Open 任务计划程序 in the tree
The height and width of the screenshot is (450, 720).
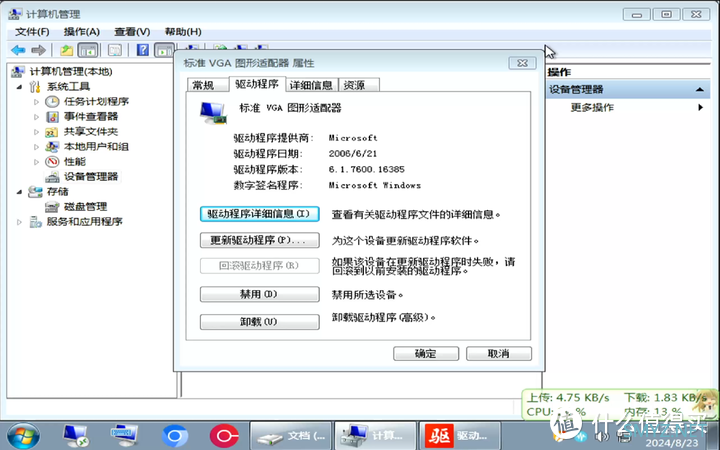(96, 101)
